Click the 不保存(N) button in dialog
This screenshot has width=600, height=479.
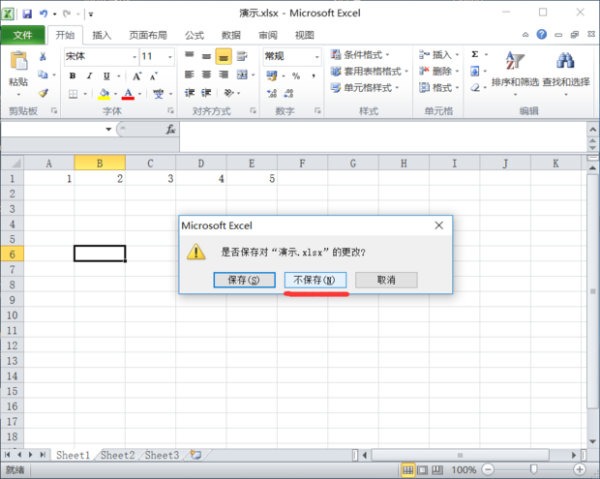tap(315, 280)
